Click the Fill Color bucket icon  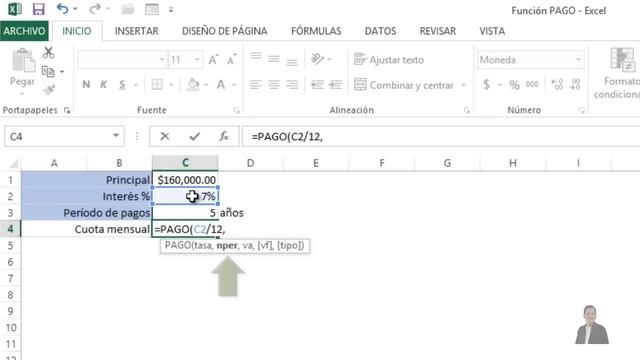193,84
